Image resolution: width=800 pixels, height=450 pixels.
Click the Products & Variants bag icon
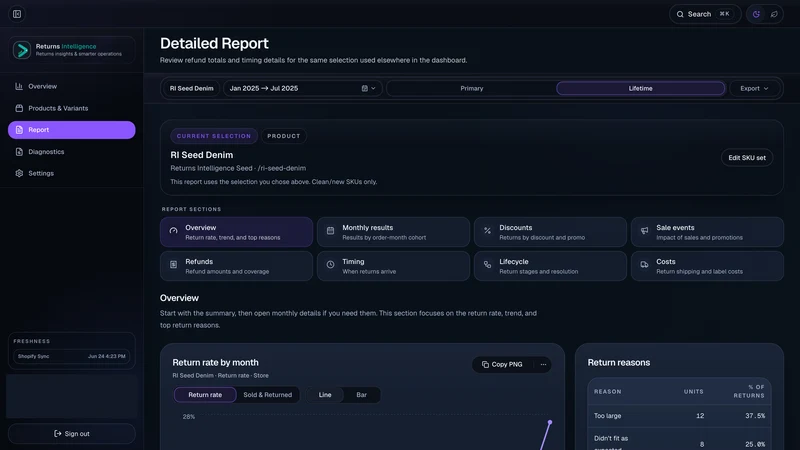[19, 108]
